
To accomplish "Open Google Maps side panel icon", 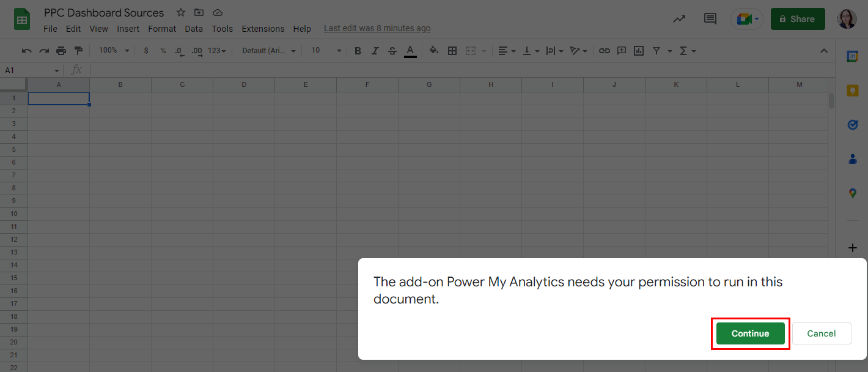I will [x=853, y=193].
